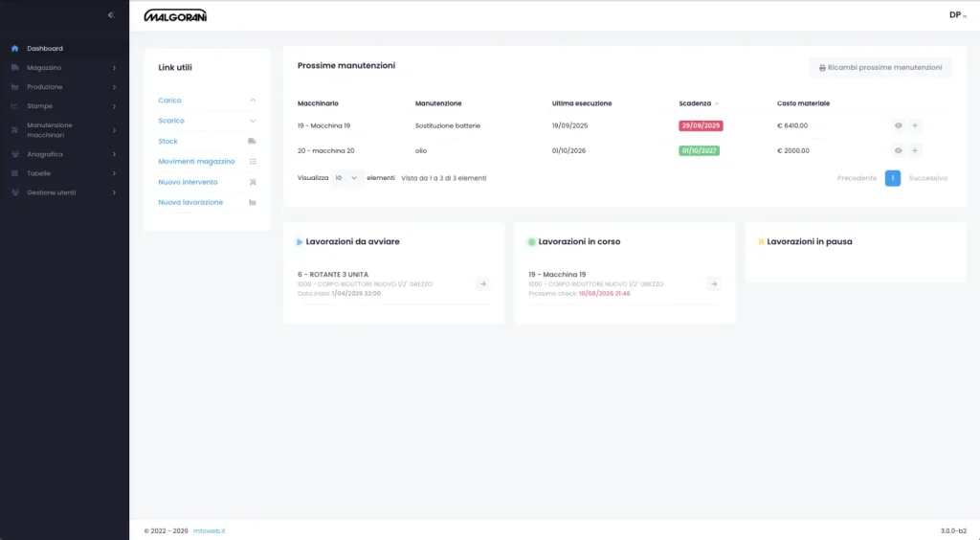Viewport: 980px width, 540px height.
Task: Expand the Manutenzione macchinari chevron
Action: [115, 130]
